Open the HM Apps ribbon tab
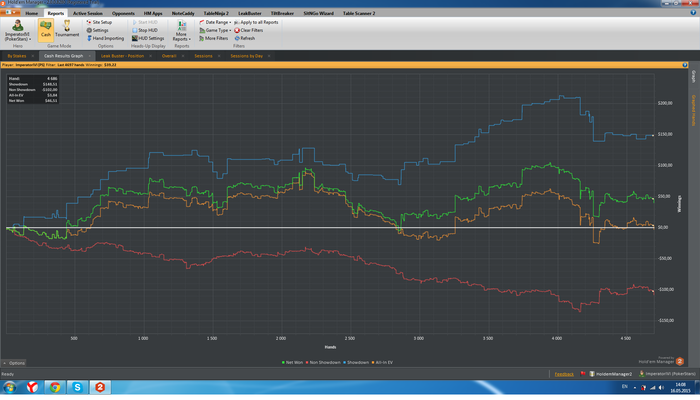The width and height of the screenshot is (700, 400). 153,13
